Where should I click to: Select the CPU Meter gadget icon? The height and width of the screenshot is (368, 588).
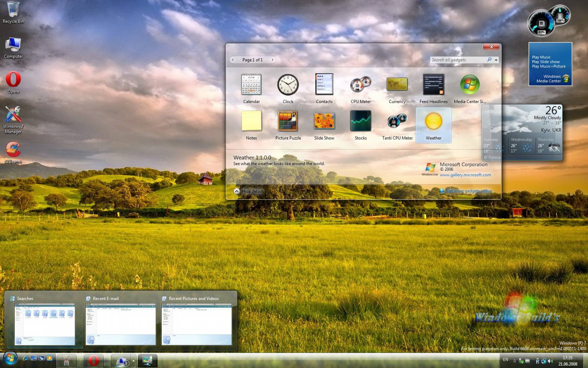(361, 84)
